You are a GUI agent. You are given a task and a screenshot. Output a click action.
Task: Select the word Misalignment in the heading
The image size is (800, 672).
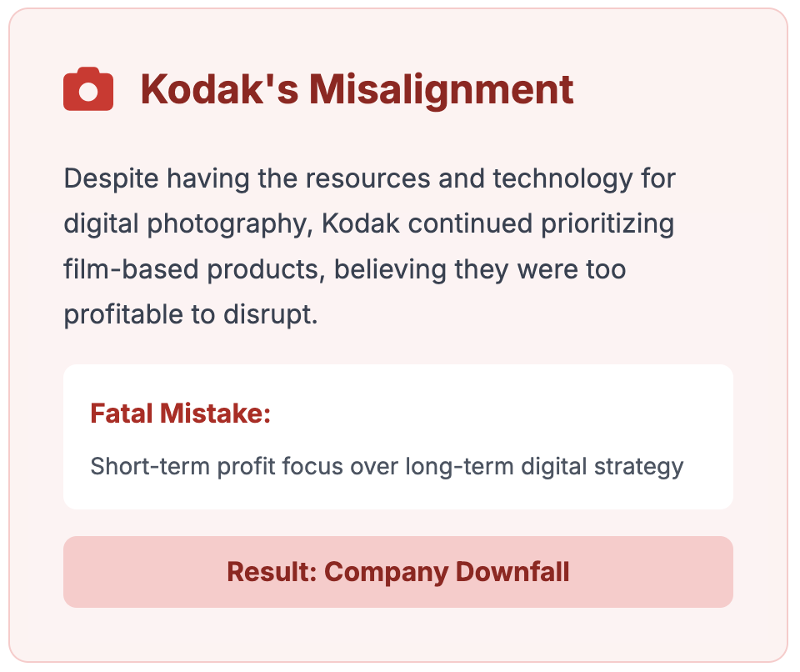click(x=442, y=89)
